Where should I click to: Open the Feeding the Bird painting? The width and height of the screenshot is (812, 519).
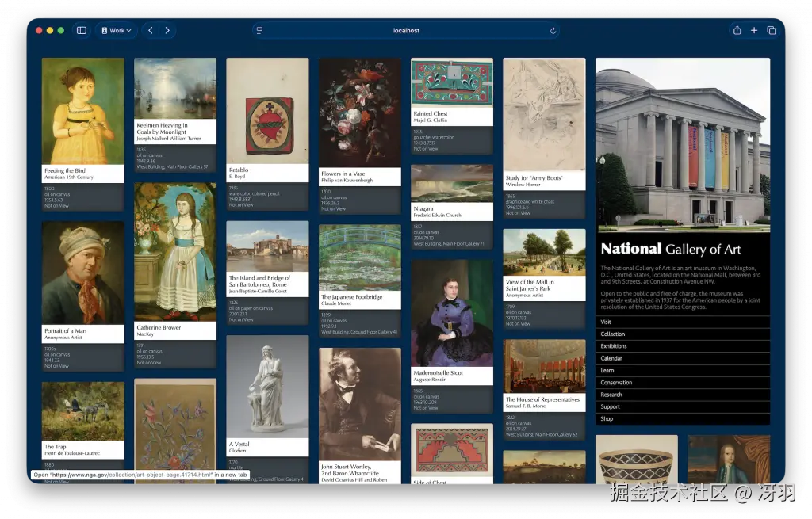[x=82, y=111]
